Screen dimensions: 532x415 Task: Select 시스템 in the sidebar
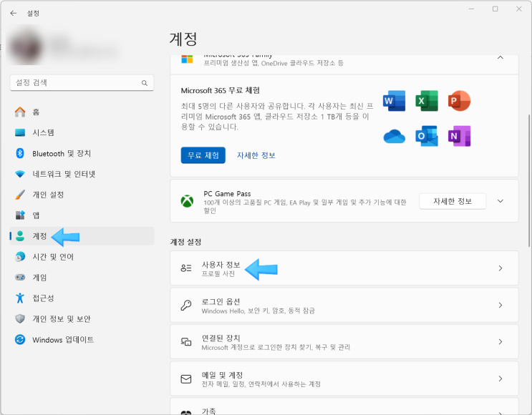tap(82, 132)
